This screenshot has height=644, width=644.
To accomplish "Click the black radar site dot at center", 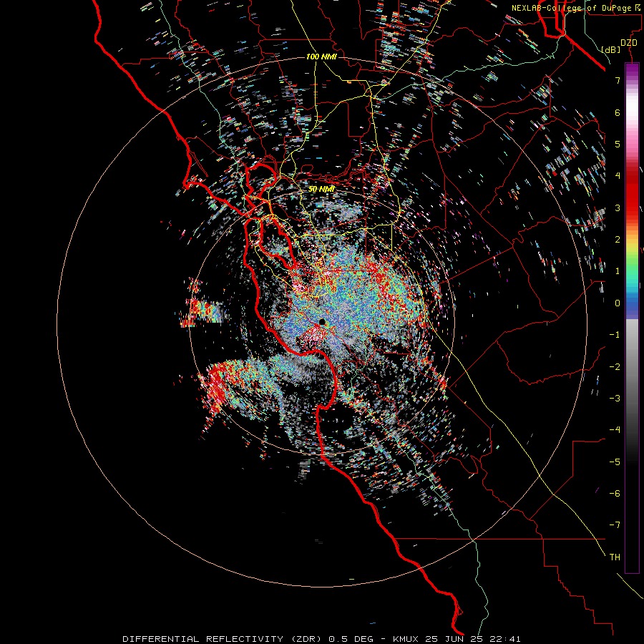I will click(323, 321).
